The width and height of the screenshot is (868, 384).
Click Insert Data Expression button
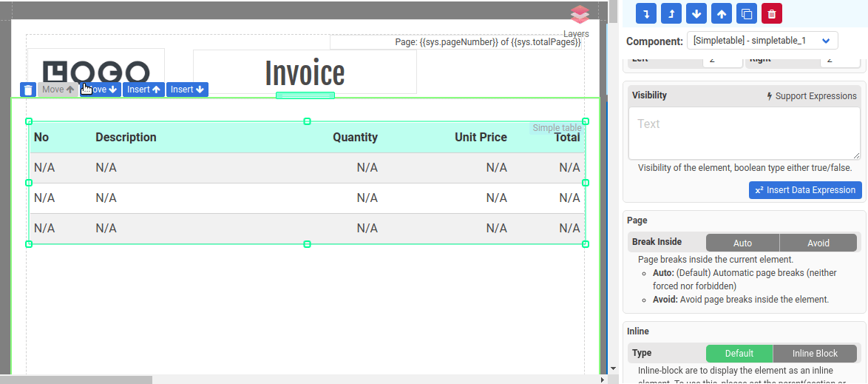click(x=805, y=190)
